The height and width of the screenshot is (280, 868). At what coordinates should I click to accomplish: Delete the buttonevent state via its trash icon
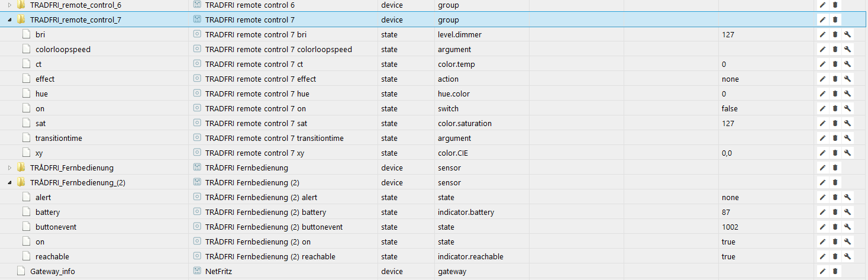pyautogui.click(x=835, y=227)
